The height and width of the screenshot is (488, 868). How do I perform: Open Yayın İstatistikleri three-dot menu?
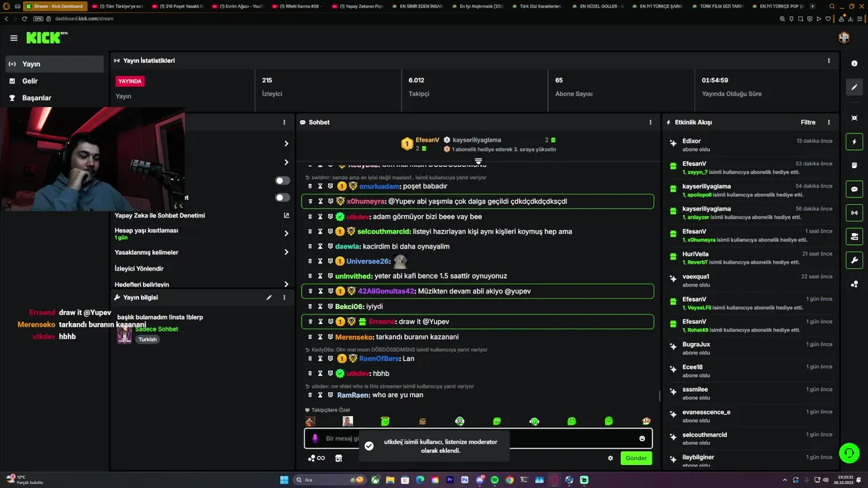(x=828, y=60)
